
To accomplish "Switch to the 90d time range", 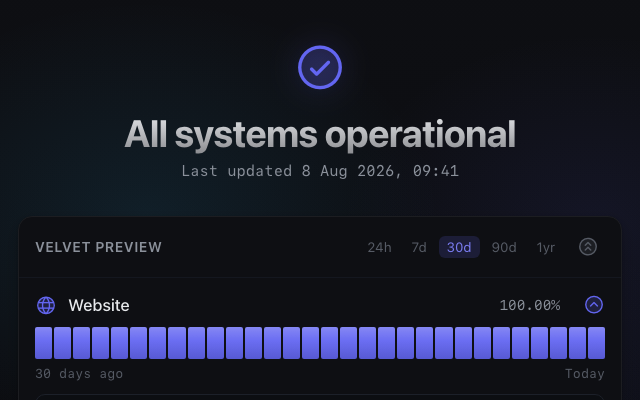I will pos(504,247).
